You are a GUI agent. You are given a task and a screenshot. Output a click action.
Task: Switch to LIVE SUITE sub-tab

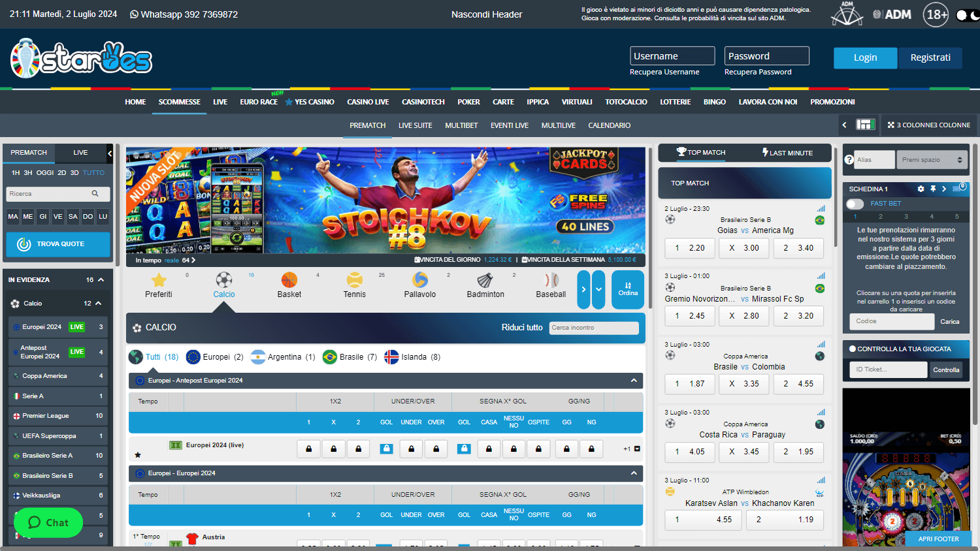416,125
